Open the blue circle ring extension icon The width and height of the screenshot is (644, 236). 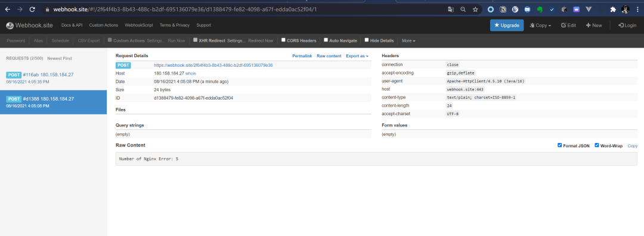(490, 9)
